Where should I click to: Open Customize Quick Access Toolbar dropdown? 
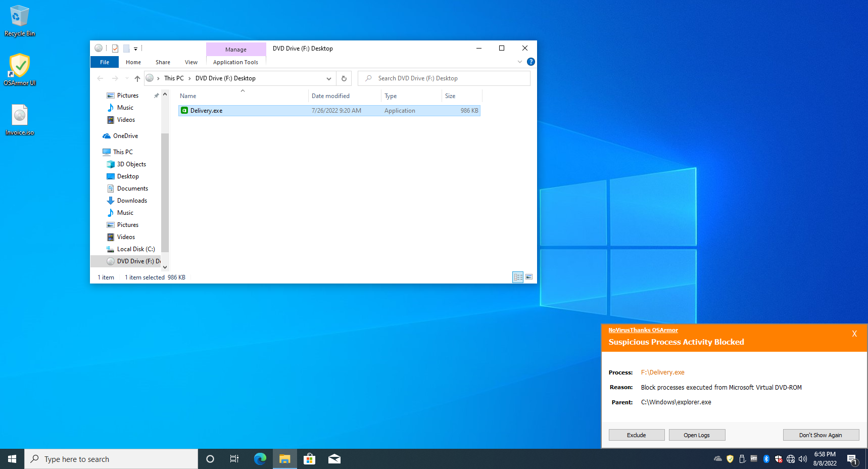point(135,49)
